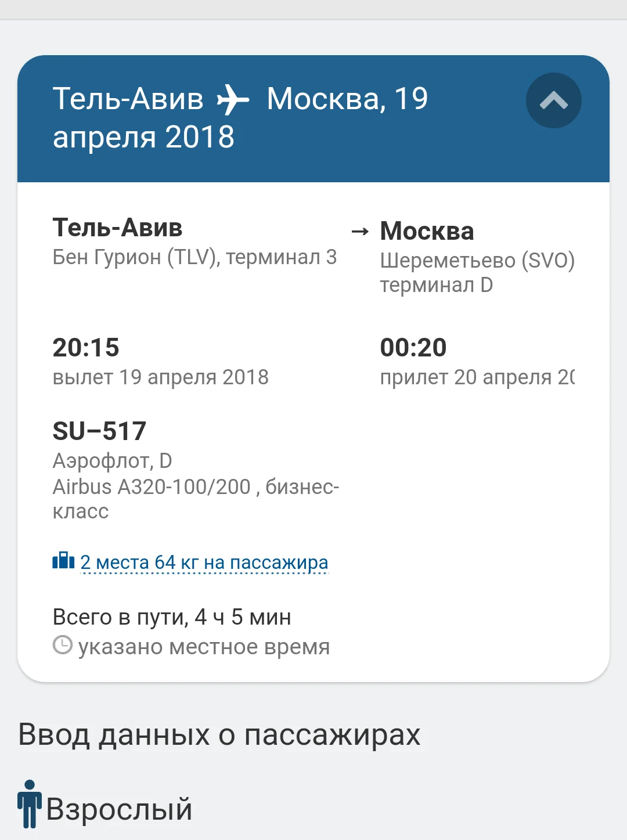Click the airplane icon in the header
This screenshot has height=840, width=627.
(x=233, y=99)
